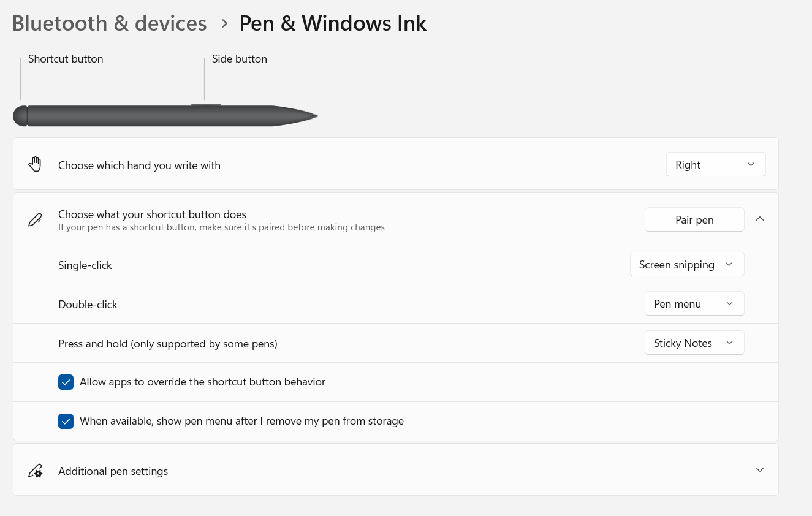Open the Double-click dropdown set to Pen menu
Viewport: 812px width, 516px height.
(x=694, y=303)
